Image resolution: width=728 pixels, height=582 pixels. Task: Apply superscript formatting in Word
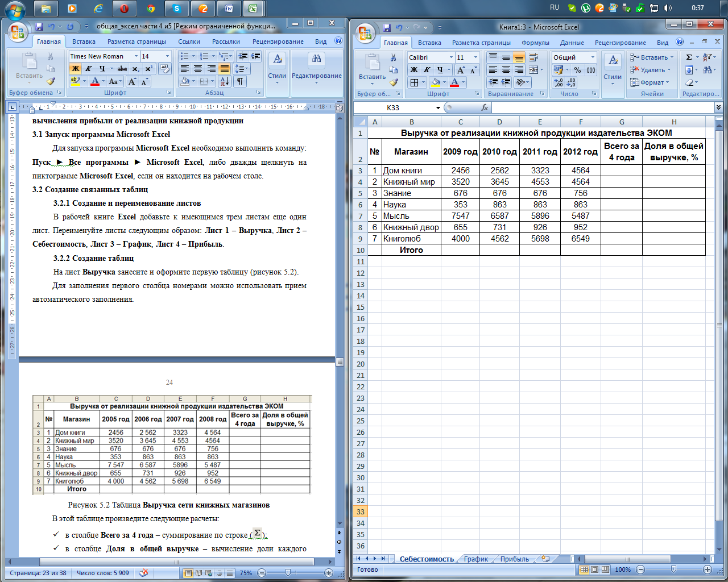tap(148, 69)
